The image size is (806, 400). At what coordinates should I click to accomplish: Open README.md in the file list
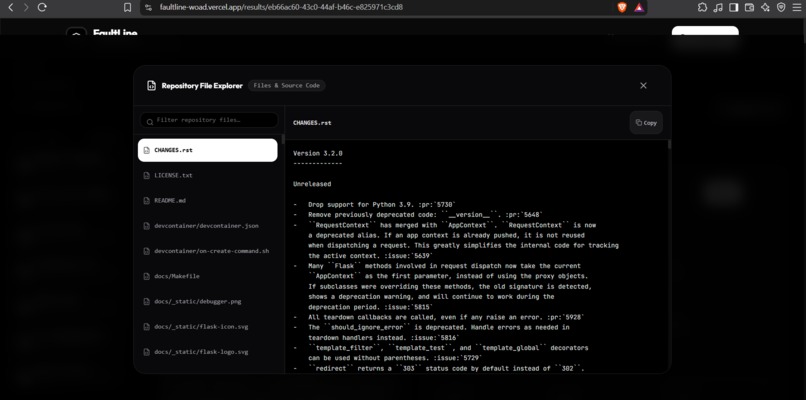coord(208,201)
